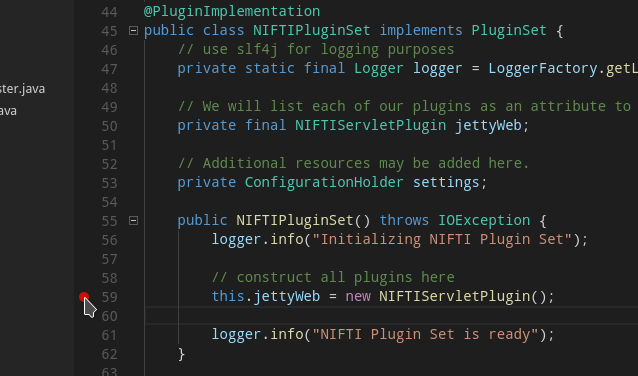Click the 'new' keyword on line 59

(358, 296)
